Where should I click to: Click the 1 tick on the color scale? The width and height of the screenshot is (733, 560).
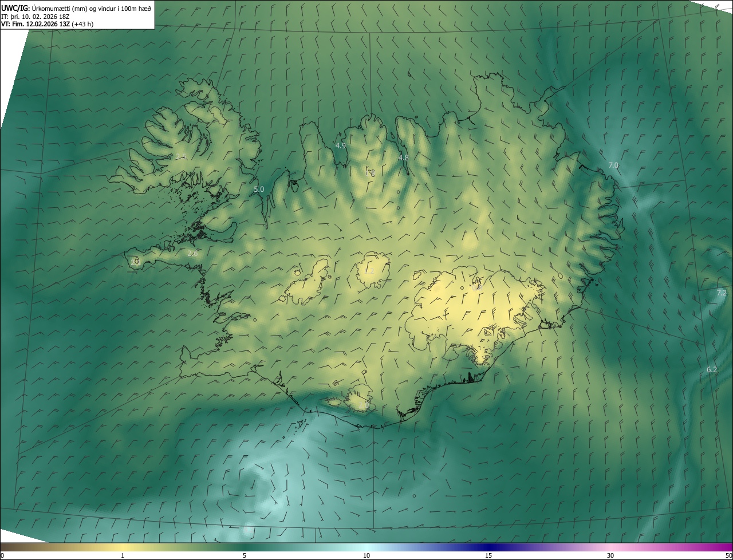pyautogui.click(x=123, y=555)
